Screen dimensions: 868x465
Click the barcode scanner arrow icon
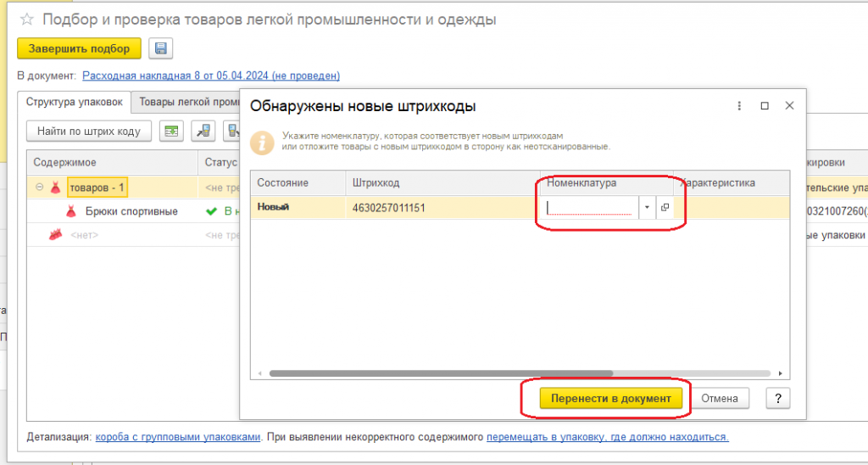pyautogui.click(x=203, y=131)
